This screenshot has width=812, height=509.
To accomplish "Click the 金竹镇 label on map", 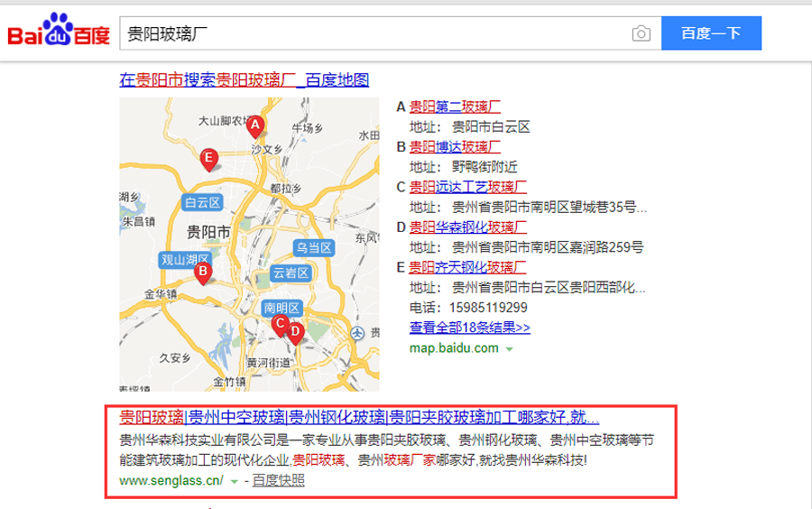I will pos(229,382).
